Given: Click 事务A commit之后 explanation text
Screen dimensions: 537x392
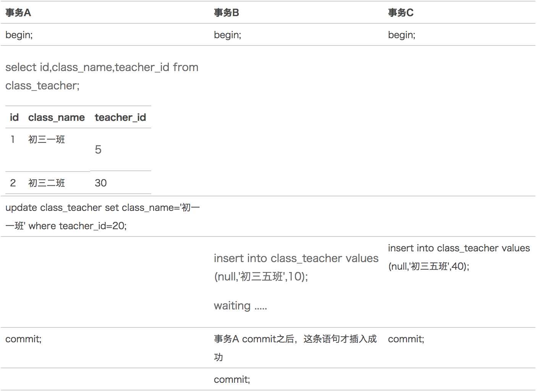Looking at the screenshot, I should tap(295, 348).
